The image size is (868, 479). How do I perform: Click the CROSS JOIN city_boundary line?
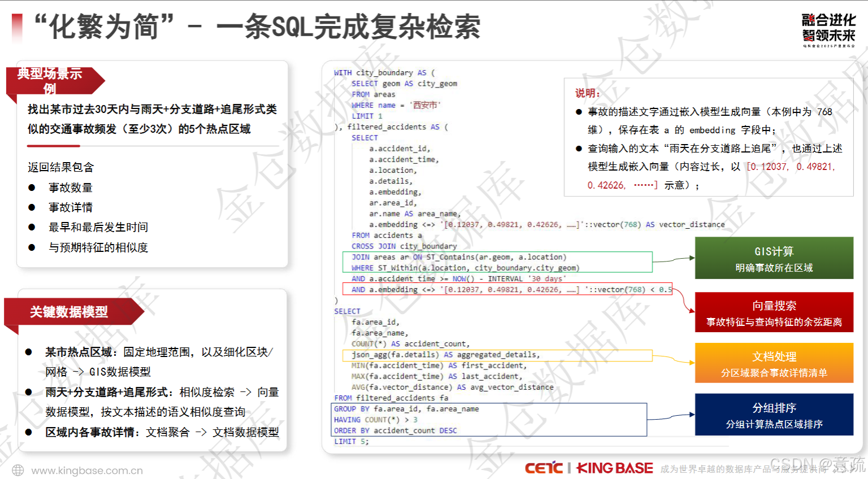click(x=404, y=246)
